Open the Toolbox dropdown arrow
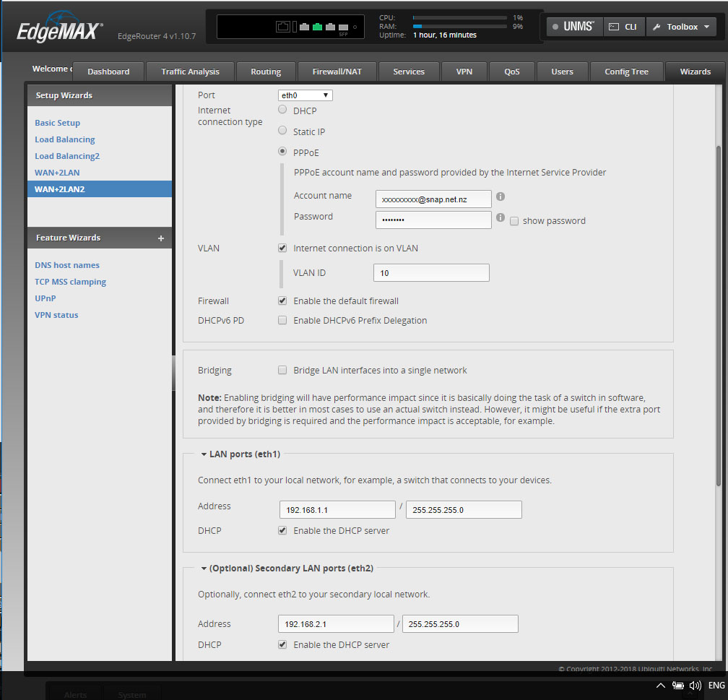Image resolution: width=728 pixels, height=700 pixels. click(706, 27)
